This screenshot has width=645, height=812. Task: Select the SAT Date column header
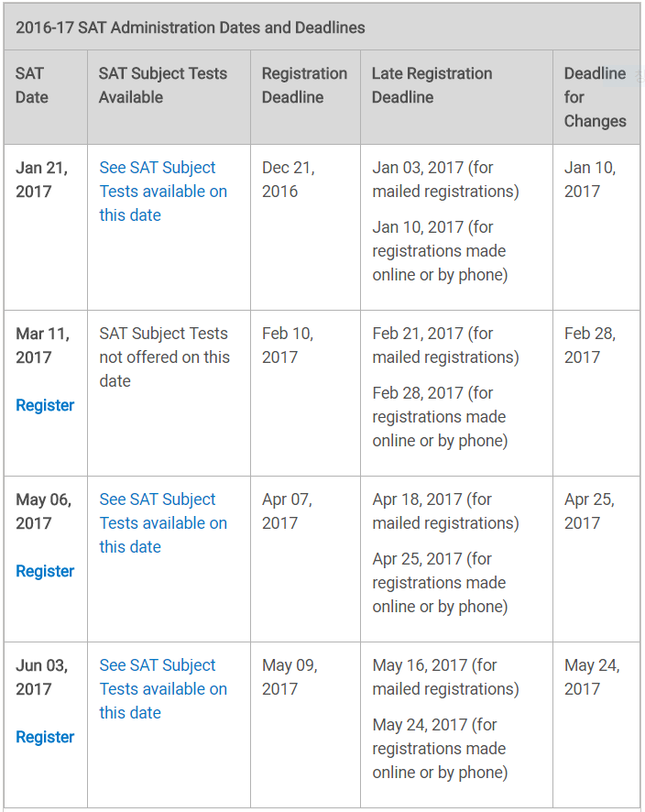(x=32, y=85)
